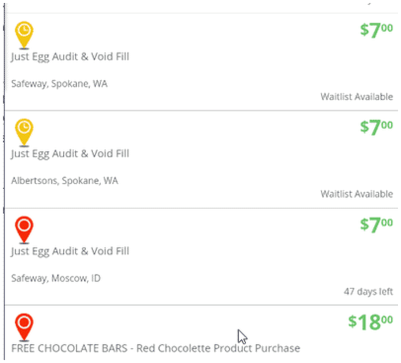Click red pin for Safeway Moscow job

pyautogui.click(x=24, y=230)
